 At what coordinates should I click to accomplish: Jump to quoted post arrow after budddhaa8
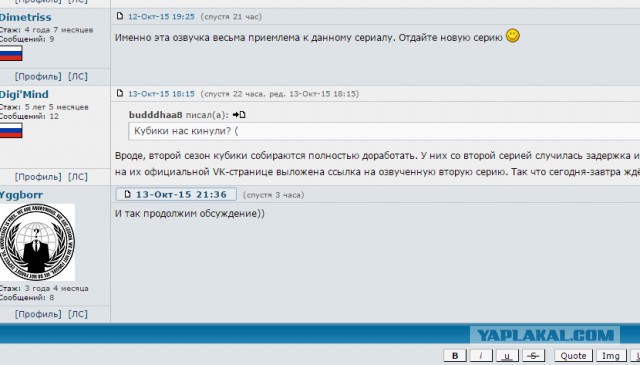tap(239, 115)
